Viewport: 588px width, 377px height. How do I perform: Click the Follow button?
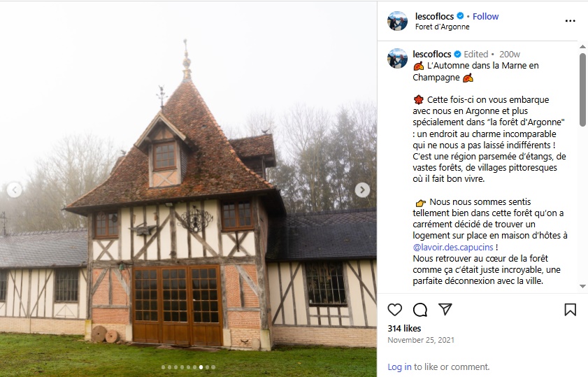[486, 16]
